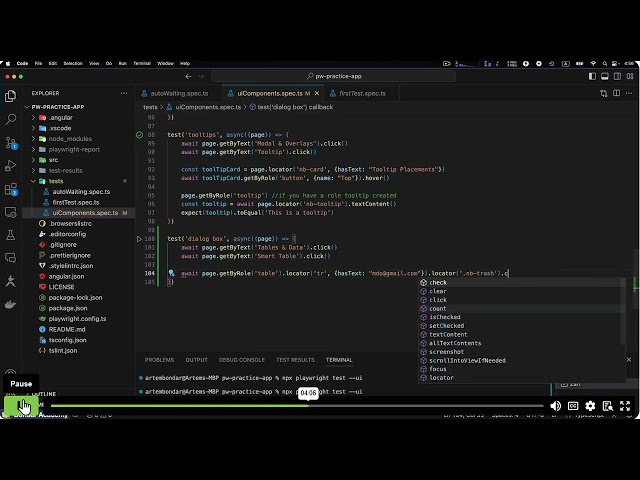This screenshot has height=480, width=640.
Task: Open the Output panel tab
Action: coord(196,360)
